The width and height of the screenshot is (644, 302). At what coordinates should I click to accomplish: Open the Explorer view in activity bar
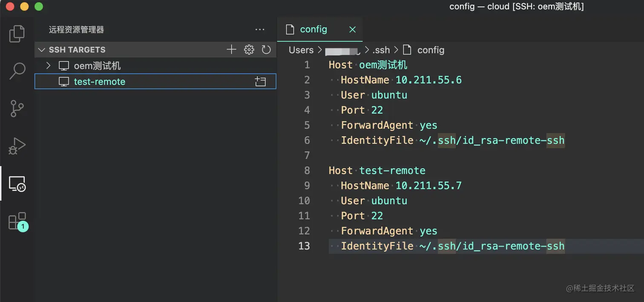click(x=17, y=34)
